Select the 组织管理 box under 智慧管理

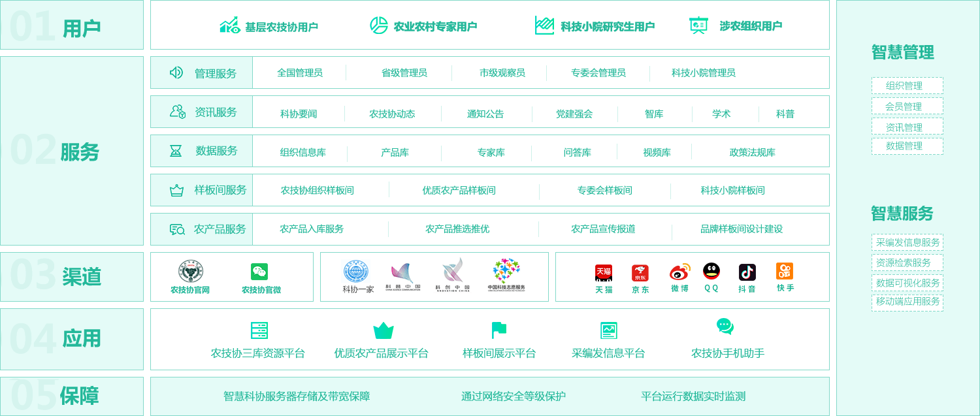907,86
